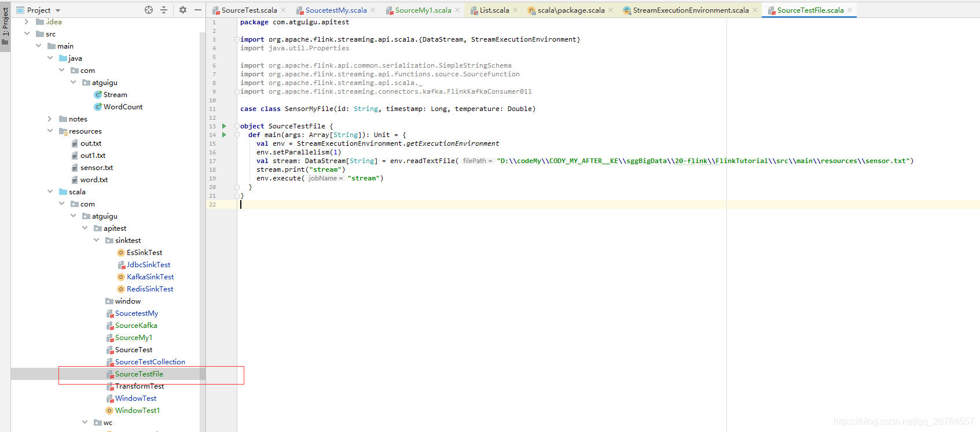Image resolution: width=980 pixels, height=432 pixels.
Task: Collapse the java folder
Action: coord(50,58)
